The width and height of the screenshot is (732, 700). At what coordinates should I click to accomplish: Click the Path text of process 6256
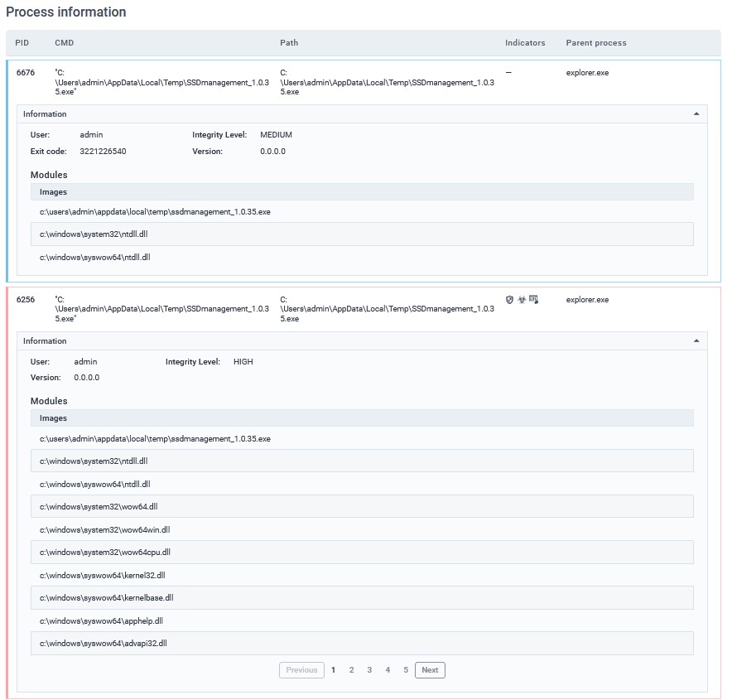pos(387,309)
